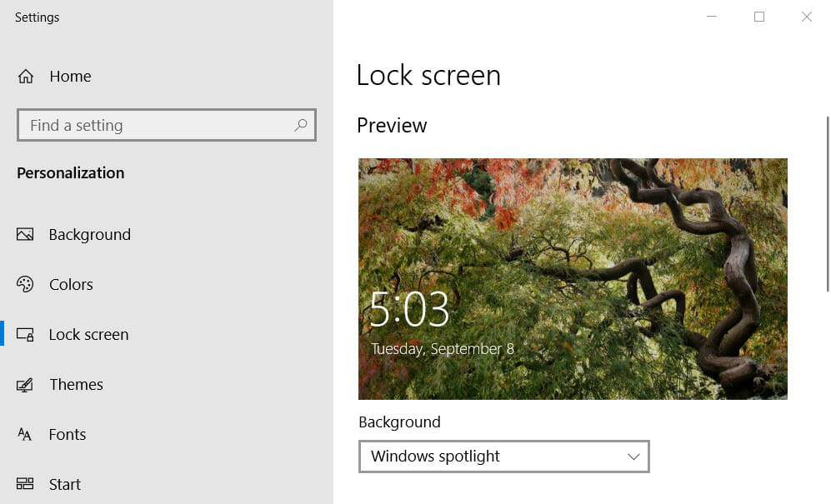Click the Fonts letter-A icon

pyautogui.click(x=26, y=434)
